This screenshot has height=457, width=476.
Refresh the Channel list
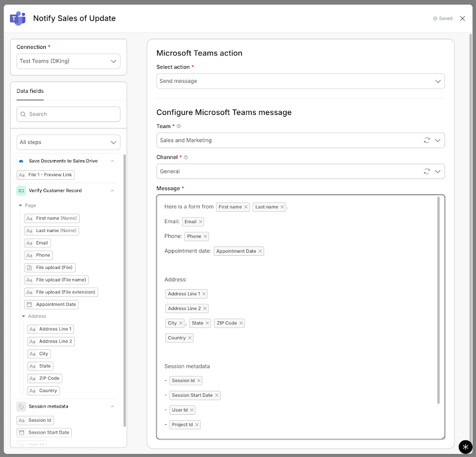tap(427, 171)
